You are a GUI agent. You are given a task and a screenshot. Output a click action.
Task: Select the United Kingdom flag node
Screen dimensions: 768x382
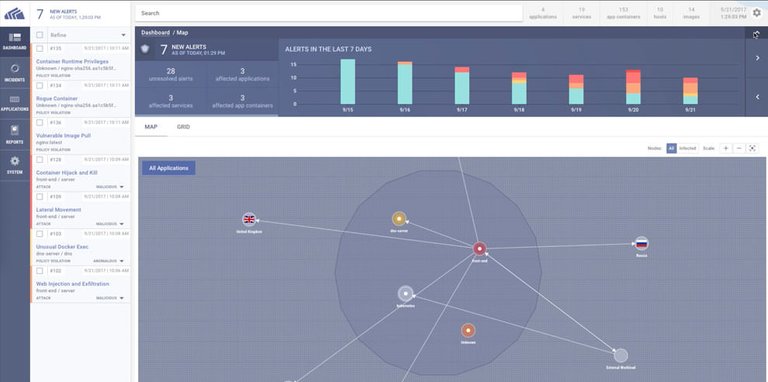249,219
